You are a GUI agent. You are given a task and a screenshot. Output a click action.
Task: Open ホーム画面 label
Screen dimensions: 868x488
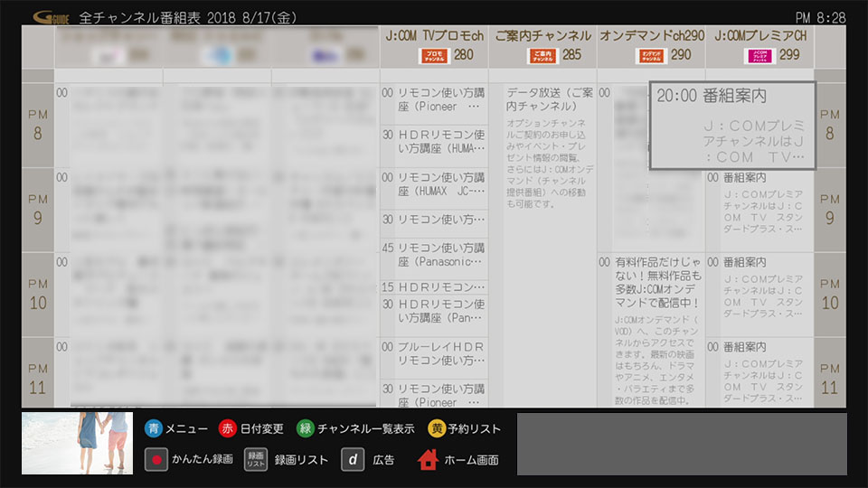click(x=472, y=460)
